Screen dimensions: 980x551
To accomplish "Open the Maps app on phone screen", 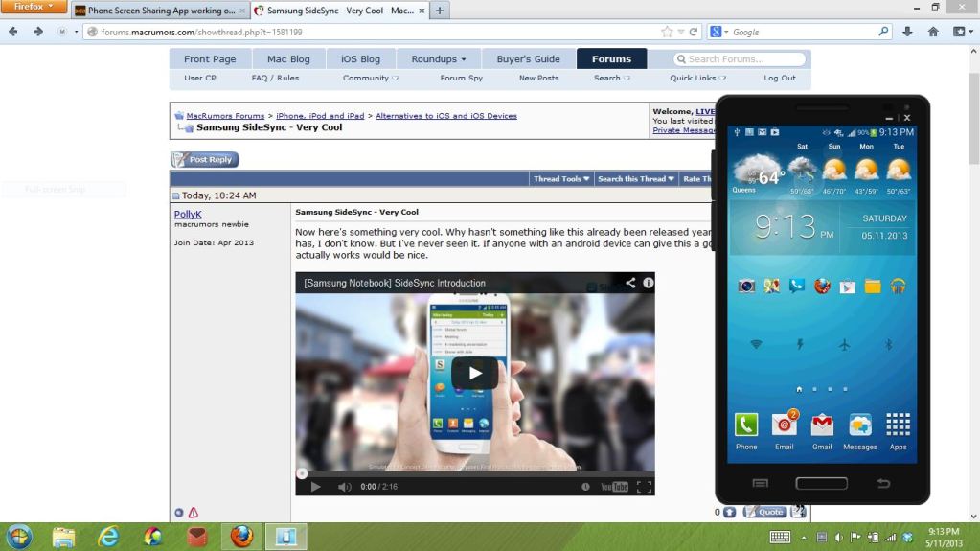I will point(772,287).
